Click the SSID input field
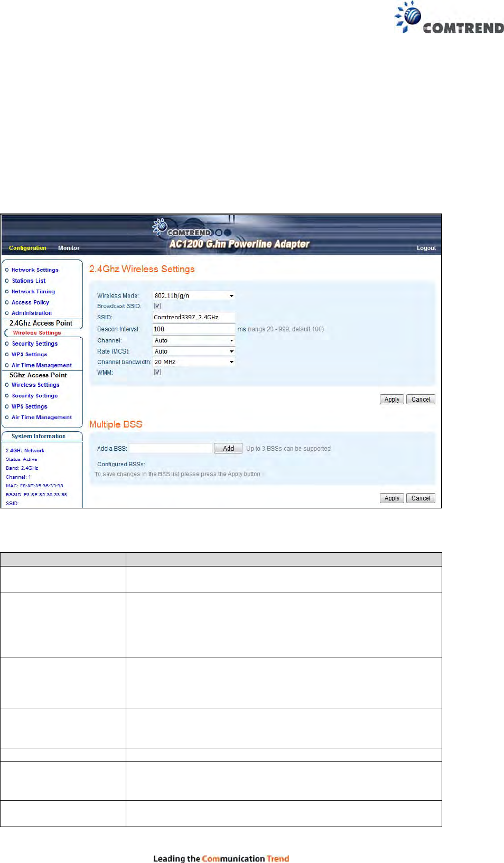504x863 pixels. coord(194,317)
